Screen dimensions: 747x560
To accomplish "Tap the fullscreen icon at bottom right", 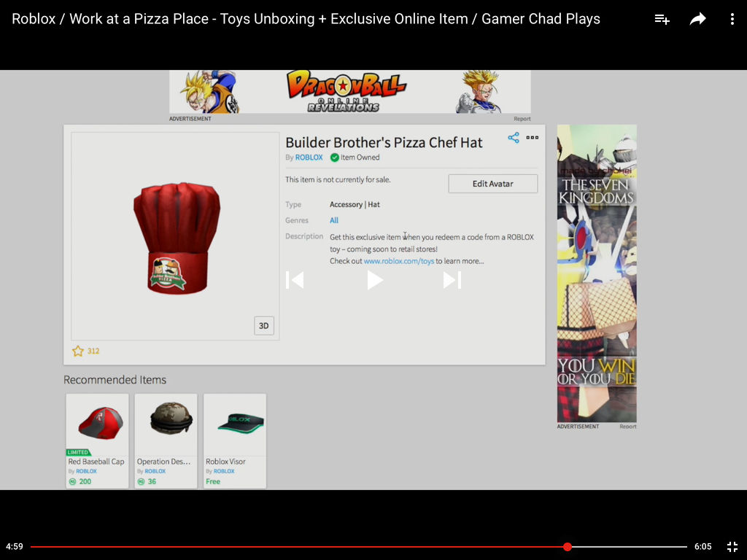I will coord(732,546).
